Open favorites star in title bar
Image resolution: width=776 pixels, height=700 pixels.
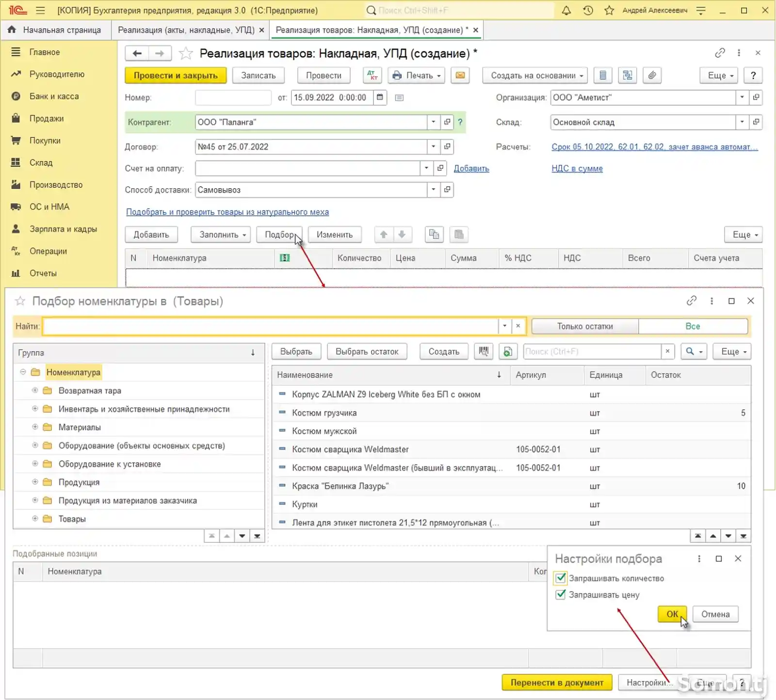click(x=609, y=10)
